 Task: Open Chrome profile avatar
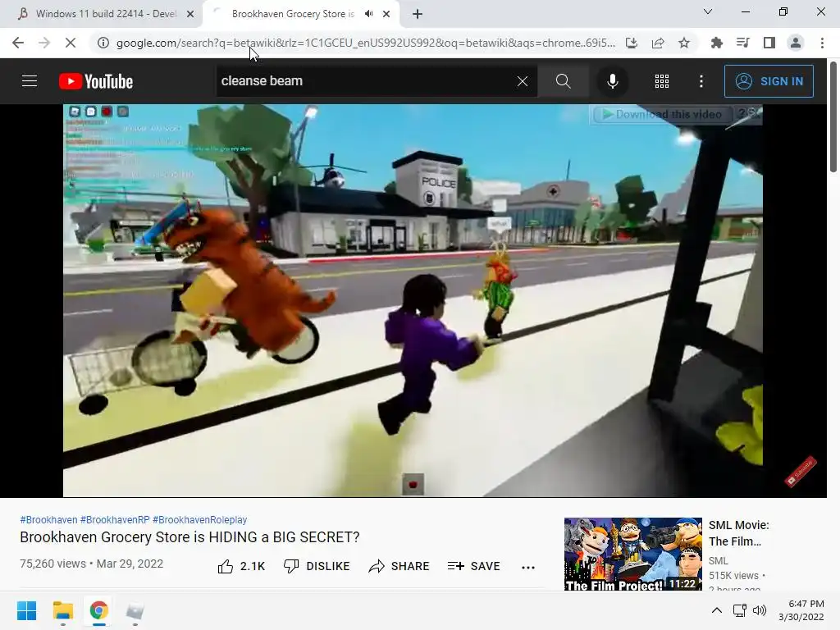tap(796, 43)
